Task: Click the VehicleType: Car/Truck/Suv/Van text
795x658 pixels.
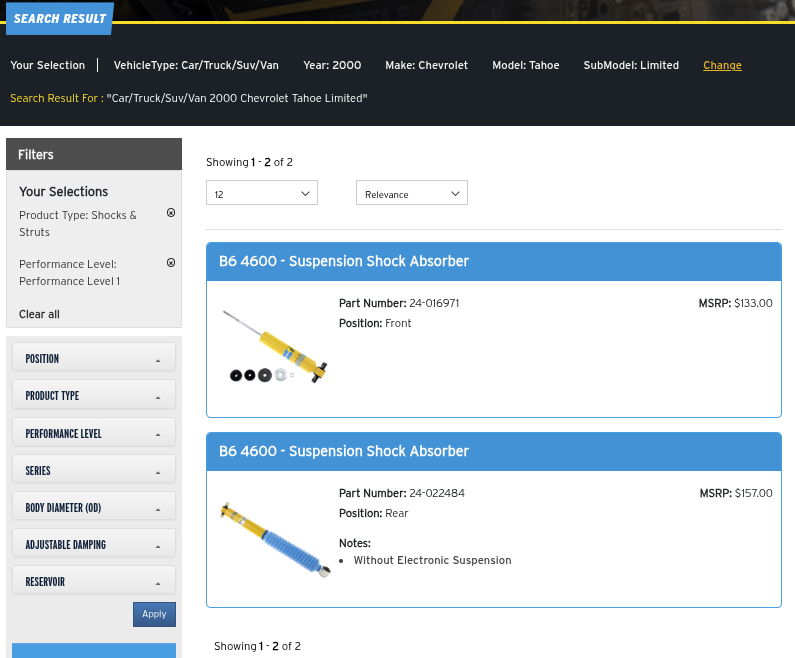Action: point(196,65)
